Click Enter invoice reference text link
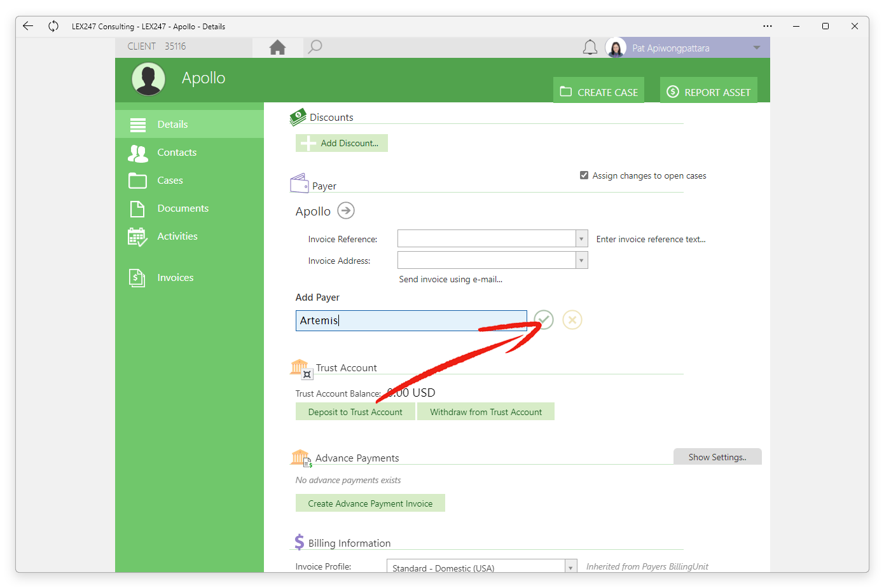The image size is (884, 588). [651, 239]
